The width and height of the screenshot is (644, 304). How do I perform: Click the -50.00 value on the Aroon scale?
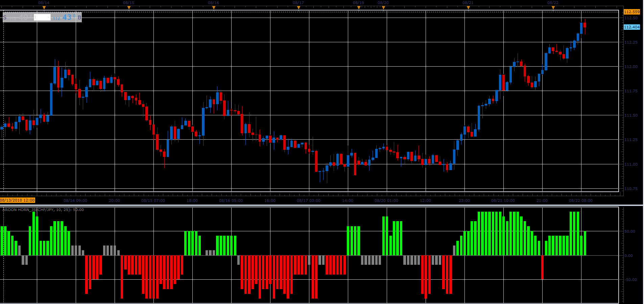[x=630, y=280]
